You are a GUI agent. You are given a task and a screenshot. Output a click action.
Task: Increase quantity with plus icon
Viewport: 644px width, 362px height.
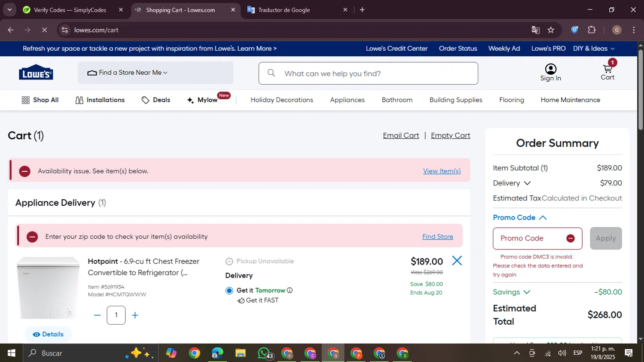tap(135, 315)
